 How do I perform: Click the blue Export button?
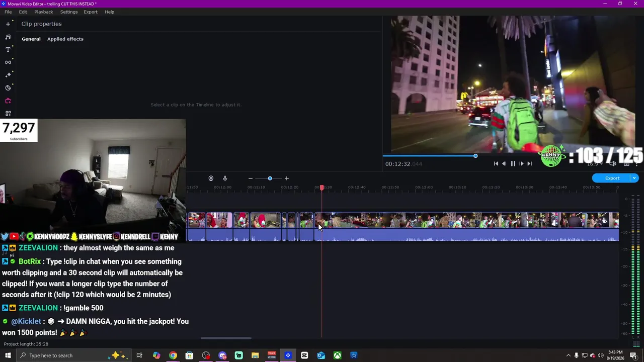[612, 178]
